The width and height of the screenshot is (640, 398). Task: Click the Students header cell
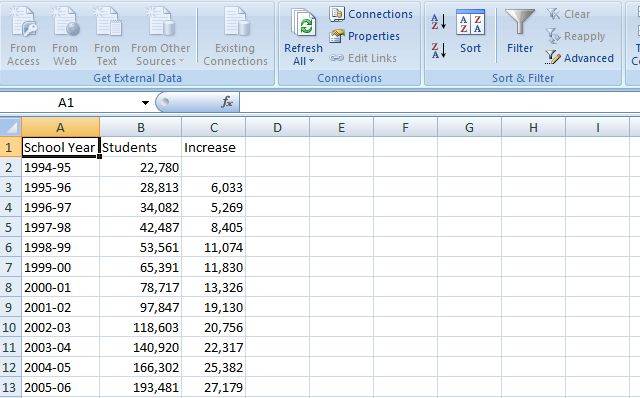point(141,147)
